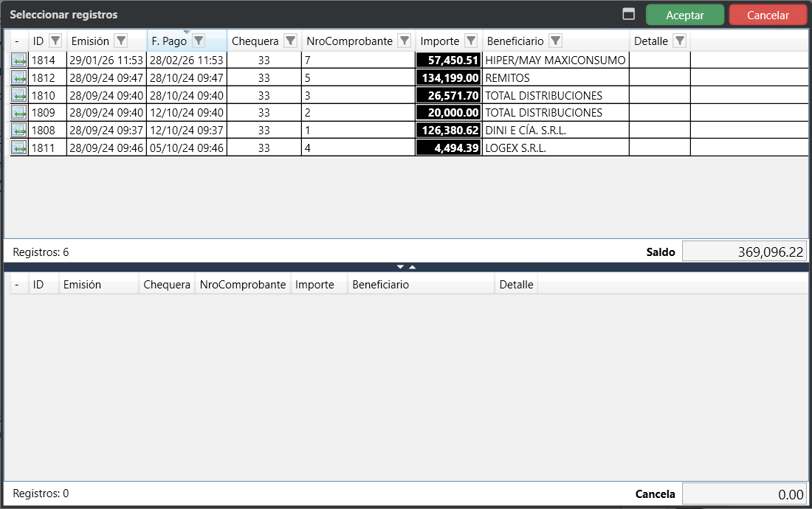Click the transfer icon for record 1810

point(18,95)
